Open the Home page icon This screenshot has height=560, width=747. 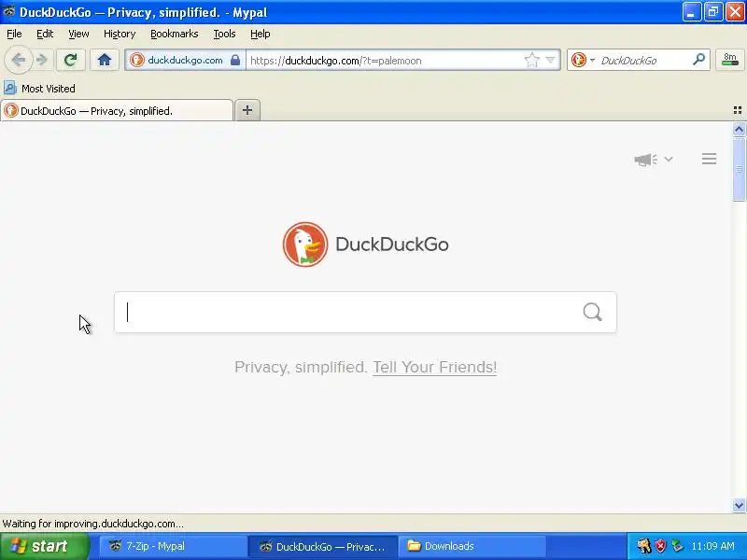coord(105,60)
